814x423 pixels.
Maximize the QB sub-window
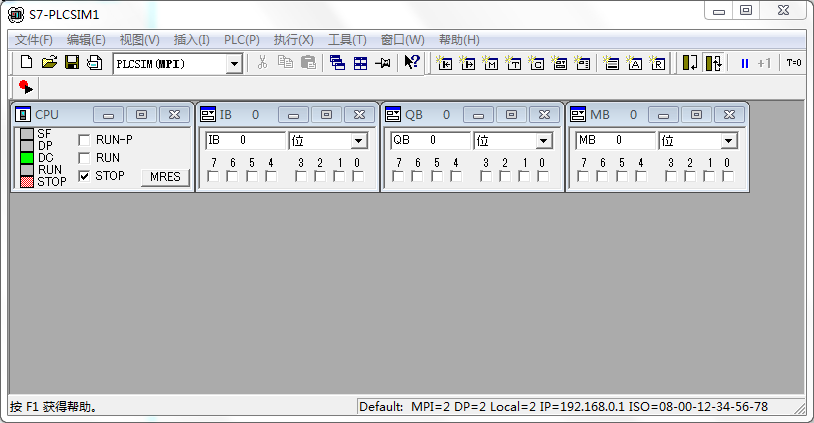[x=511, y=115]
